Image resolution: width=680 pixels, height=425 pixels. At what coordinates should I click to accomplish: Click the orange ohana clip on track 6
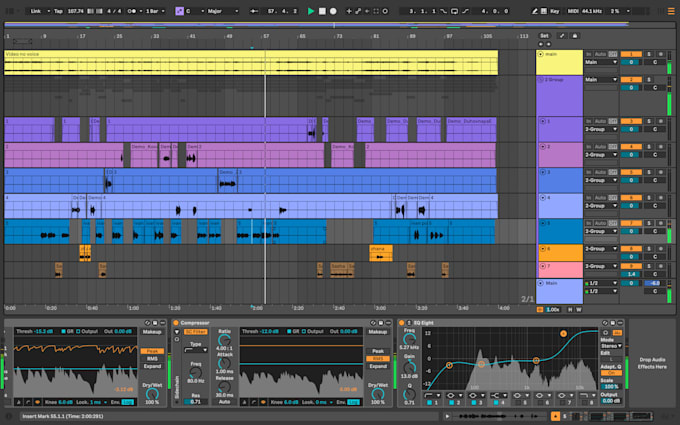pyautogui.click(x=381, y=253)
